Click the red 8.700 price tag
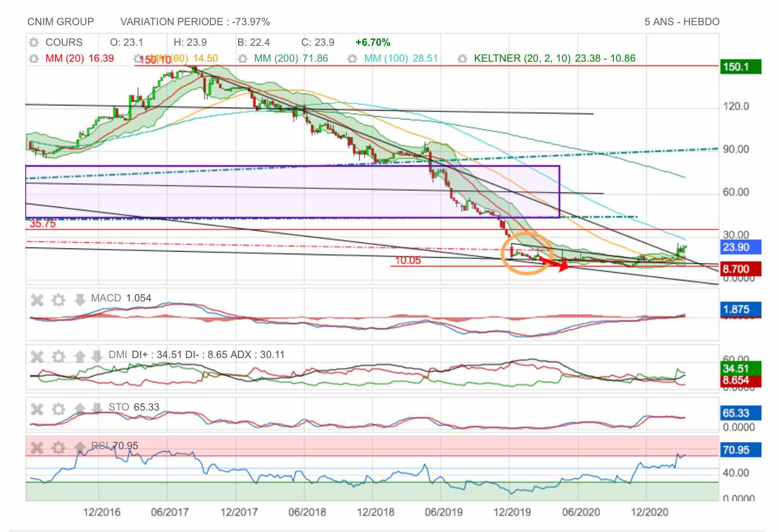 (740, 269)
